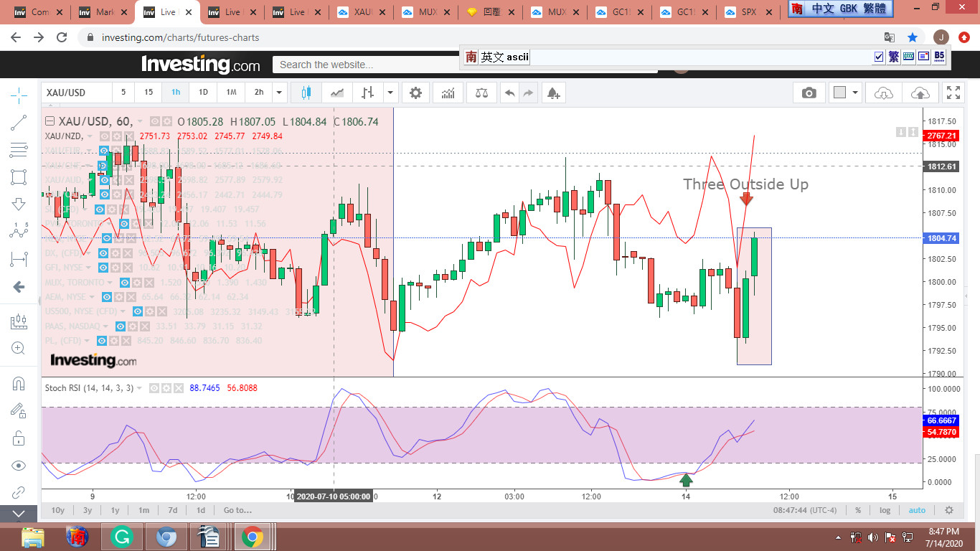The width and height of the screenshot is (980, 551).
Task: Expand the time interval dropdown arrow
Action: (x=280, y=93)
